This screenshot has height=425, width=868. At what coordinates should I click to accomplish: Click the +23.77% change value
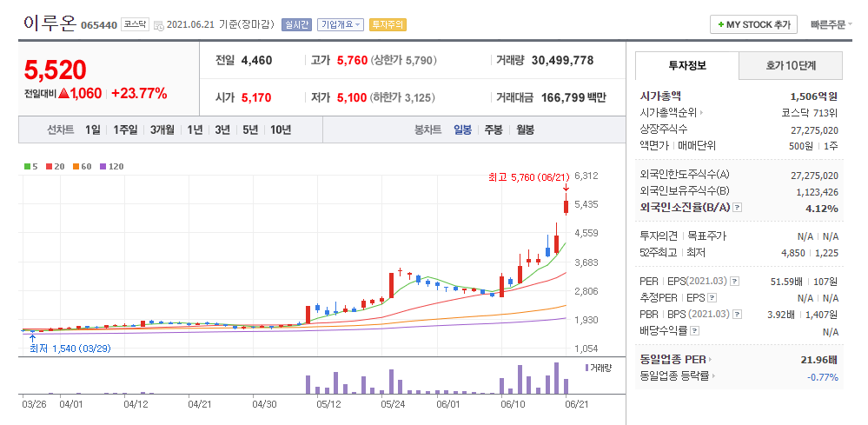[139, 94]
